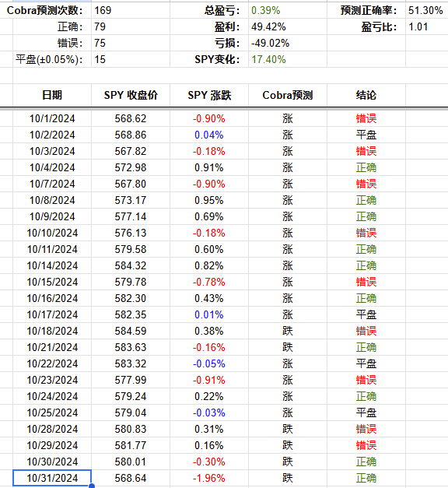Click the 亏损 value -49.02% cell

point(288,43)
